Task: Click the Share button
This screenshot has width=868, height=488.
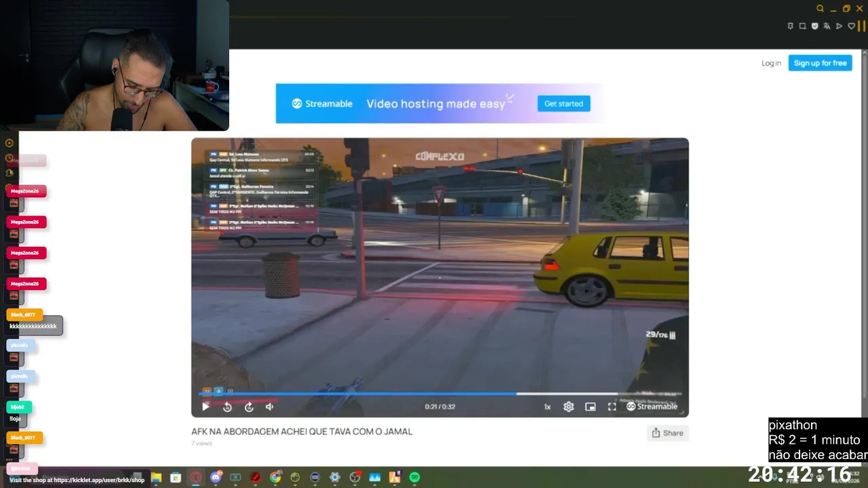Action: coord(667,433)
